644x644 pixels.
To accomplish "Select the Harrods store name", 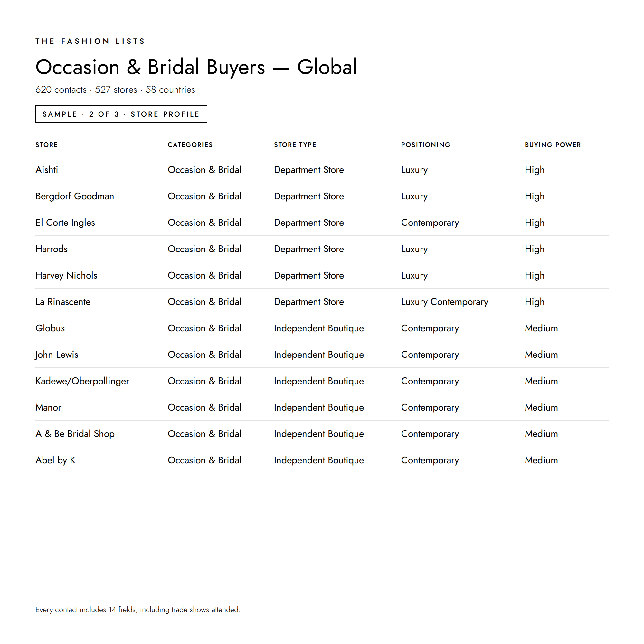I will click(52, 249).
